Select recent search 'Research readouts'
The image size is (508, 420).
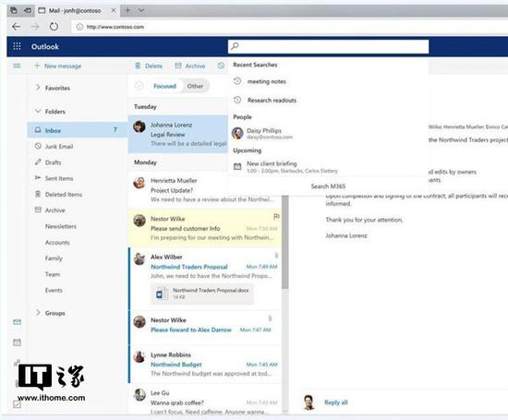pyautogui.click(x=328, y=100)
